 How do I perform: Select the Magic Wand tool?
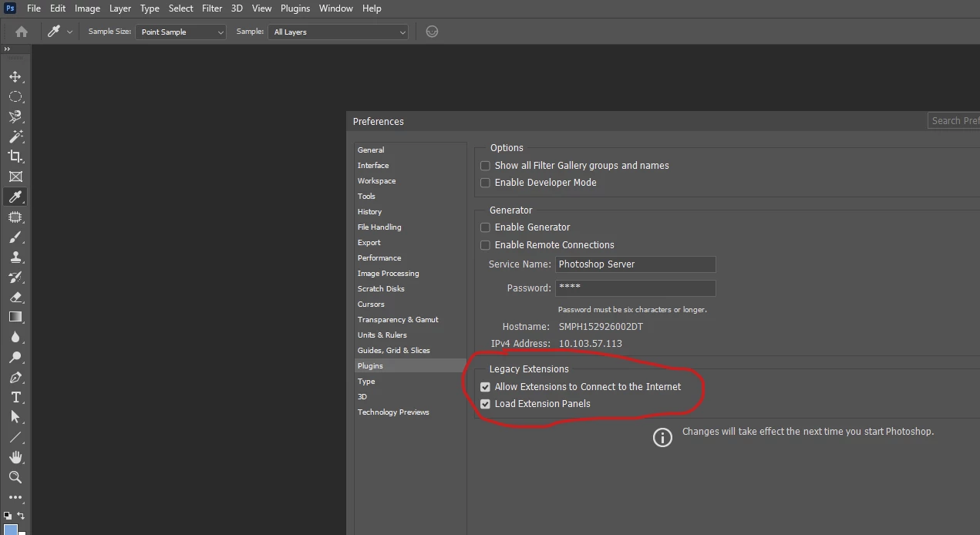click(15, 137)
